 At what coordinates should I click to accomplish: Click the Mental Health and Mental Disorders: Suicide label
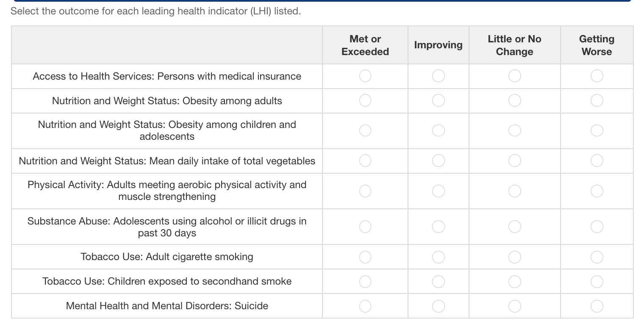click(167, 306)
